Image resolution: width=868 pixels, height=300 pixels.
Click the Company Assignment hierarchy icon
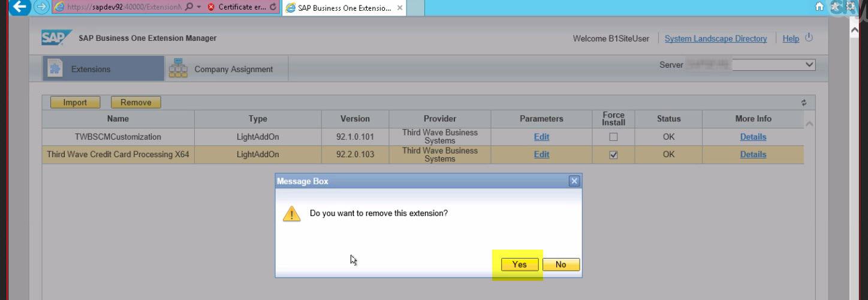coord(178,68)
